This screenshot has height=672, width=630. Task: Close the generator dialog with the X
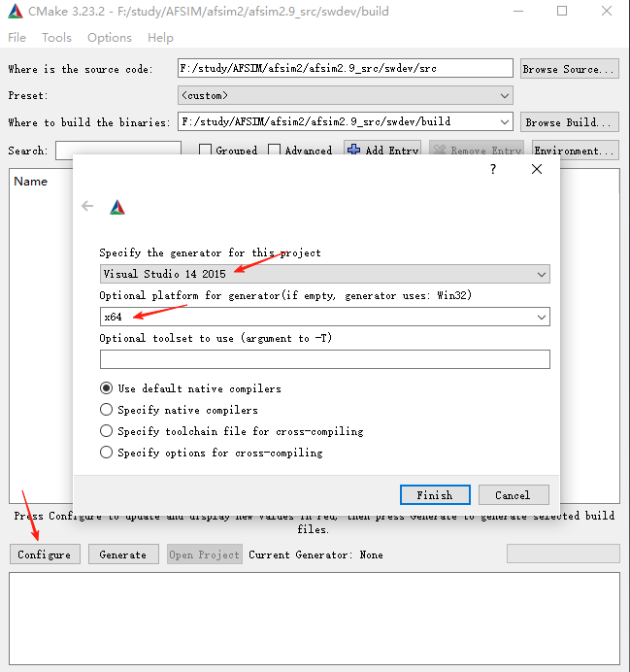pos(537,169)
